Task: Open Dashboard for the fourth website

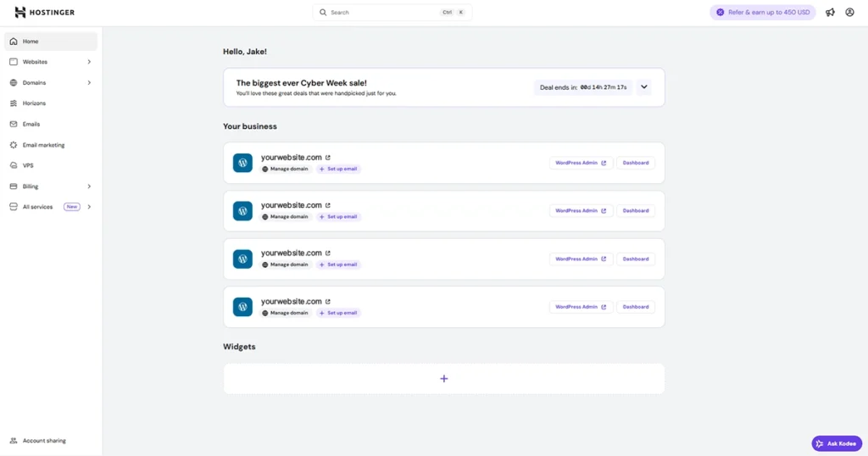Action: tap(636, 307)
